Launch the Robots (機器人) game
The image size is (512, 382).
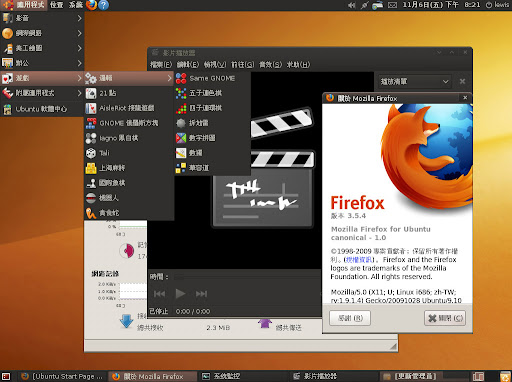tap(129, 198)
